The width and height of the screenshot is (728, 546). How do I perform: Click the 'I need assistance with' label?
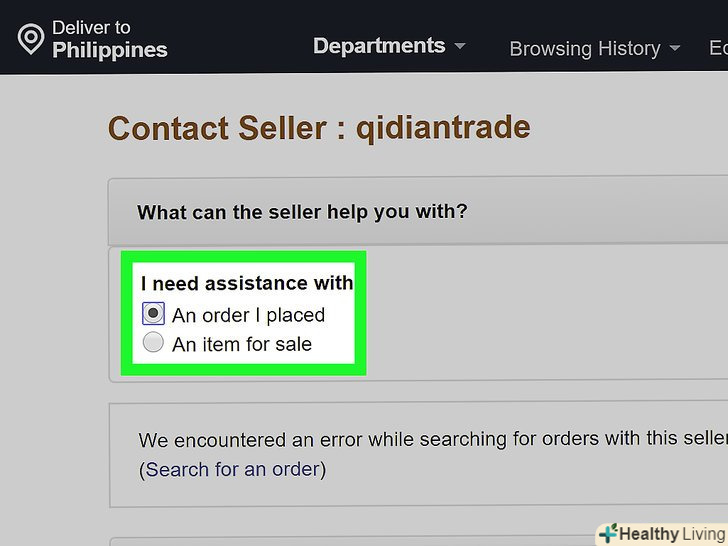point(247,283)
